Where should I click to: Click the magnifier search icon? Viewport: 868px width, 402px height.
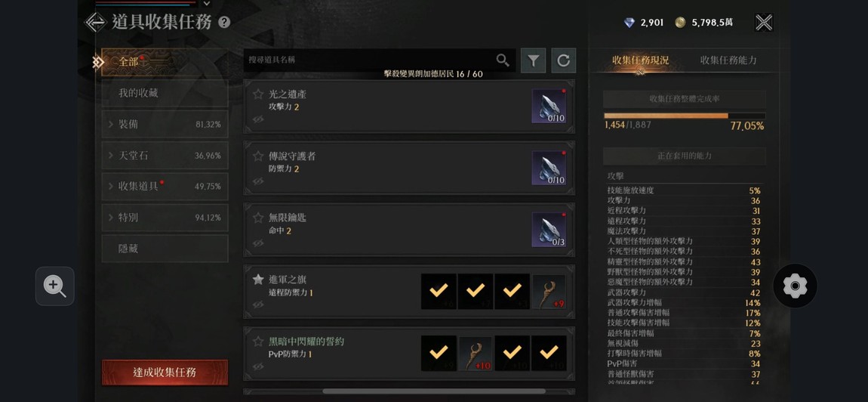pyautogui.click(x=503, y=60)
